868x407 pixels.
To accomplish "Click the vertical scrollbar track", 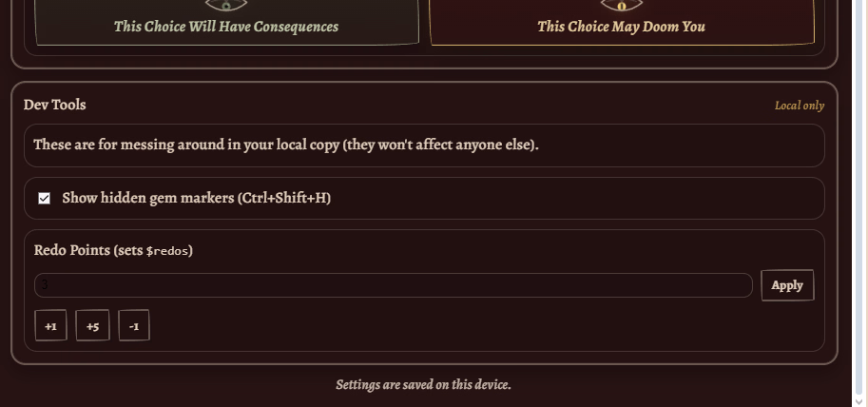I will (859, 190).
